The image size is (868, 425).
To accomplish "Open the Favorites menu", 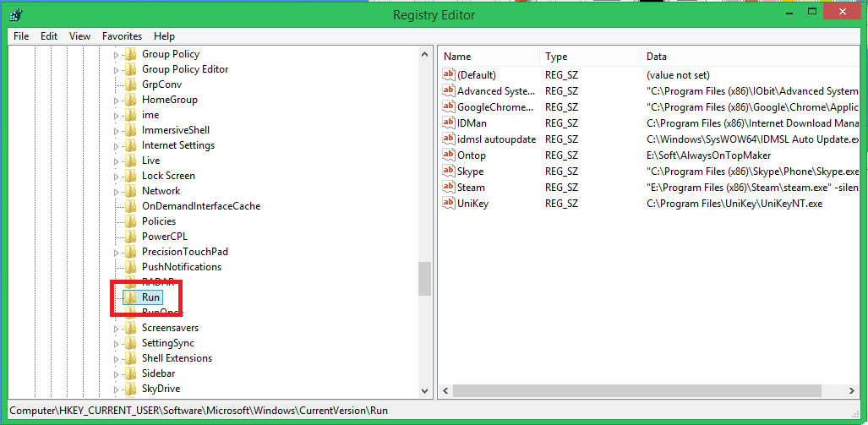I will click(122, 36).
